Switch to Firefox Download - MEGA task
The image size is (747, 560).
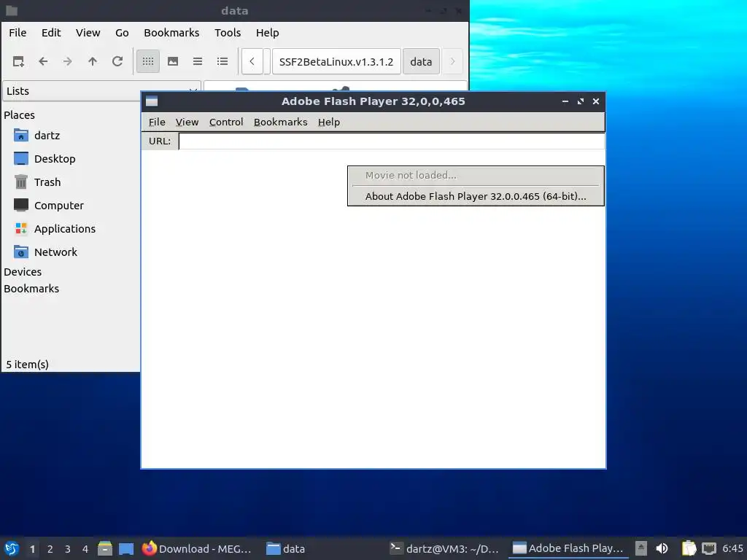tap(196, 548)
